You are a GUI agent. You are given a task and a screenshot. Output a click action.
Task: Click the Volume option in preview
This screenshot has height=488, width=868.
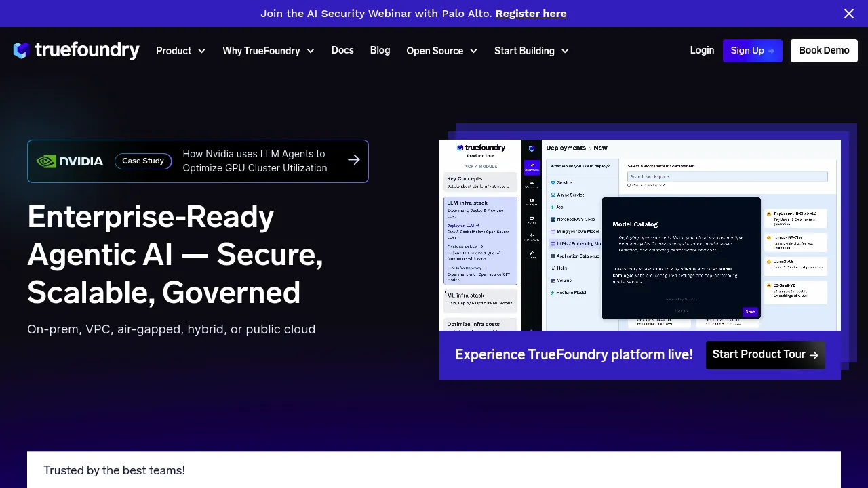(x=561, y=281)
